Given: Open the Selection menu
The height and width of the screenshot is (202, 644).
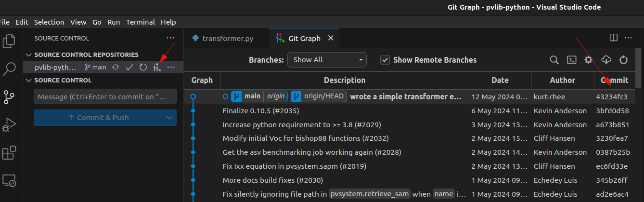Looking at the screenshot, I should [49, 22].
